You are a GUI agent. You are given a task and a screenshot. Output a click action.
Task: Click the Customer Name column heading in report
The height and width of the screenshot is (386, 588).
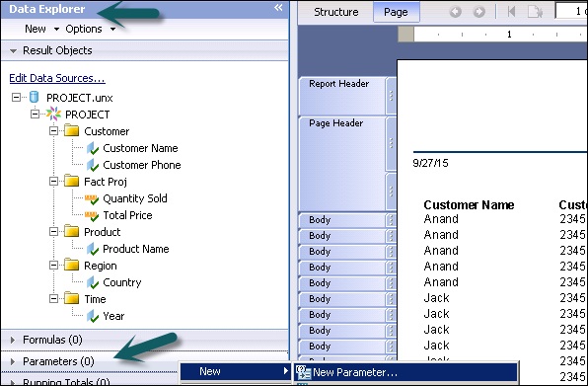(x=469, y=204)
